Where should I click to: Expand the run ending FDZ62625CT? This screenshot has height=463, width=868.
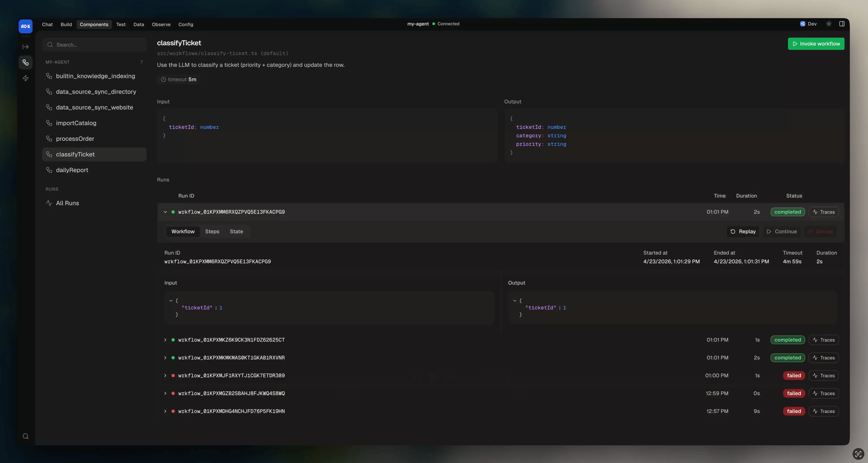click(165, 340)
